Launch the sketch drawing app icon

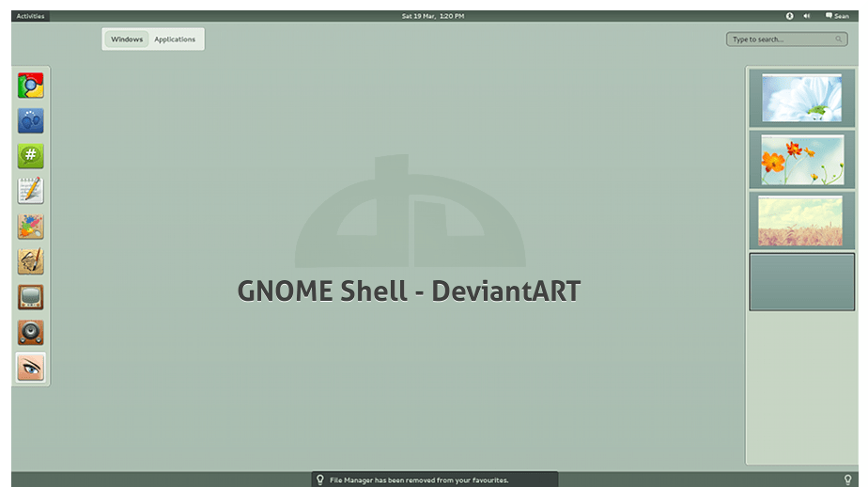click(x=30, y=261)
